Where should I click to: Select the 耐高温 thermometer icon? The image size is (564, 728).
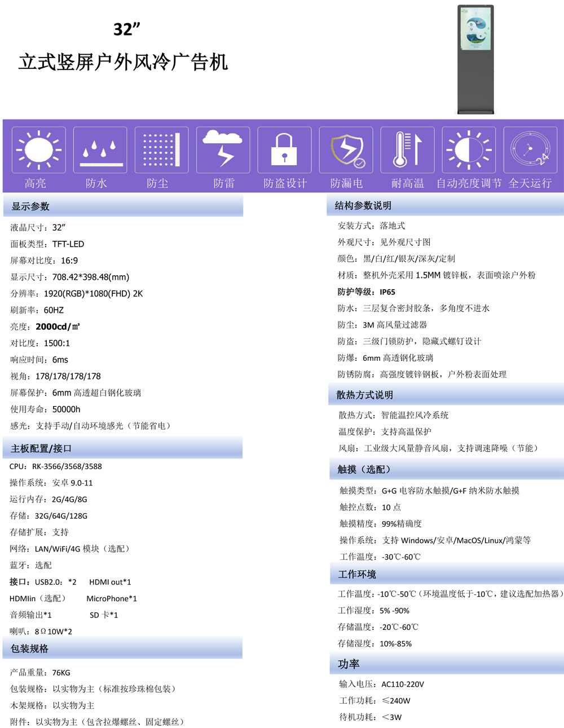click(x=407, y=149)
